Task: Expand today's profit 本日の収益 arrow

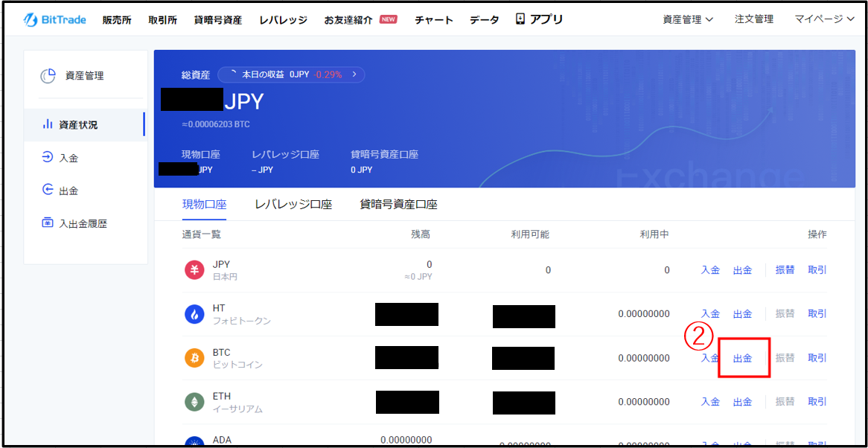Action: point(354,74)
